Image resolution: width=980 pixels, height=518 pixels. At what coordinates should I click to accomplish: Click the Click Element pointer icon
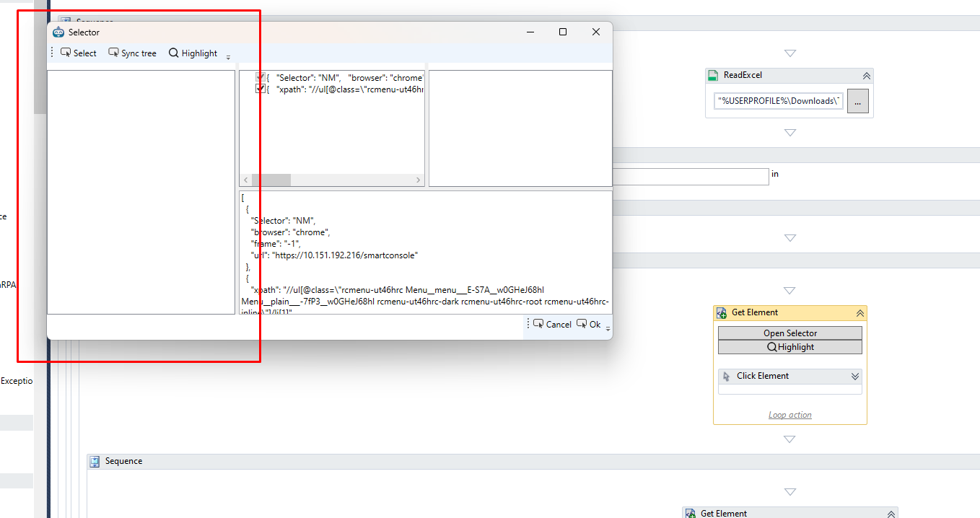(727, 377)
